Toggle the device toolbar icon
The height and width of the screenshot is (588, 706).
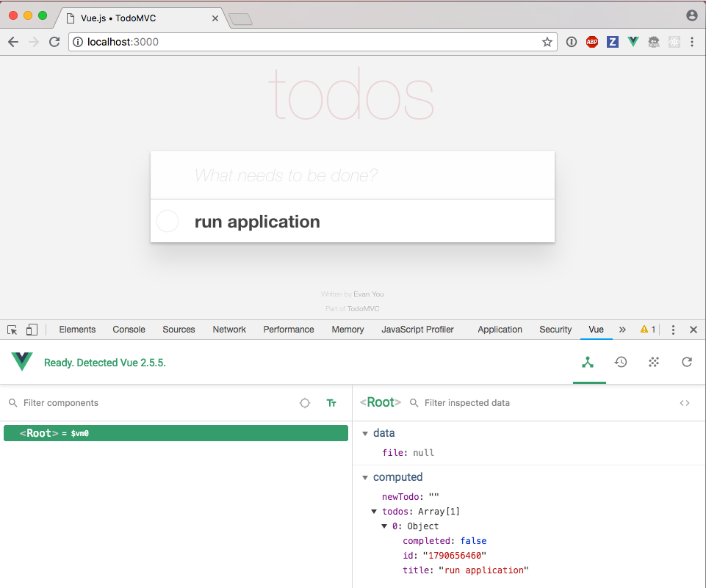click(x=32, y=330)
